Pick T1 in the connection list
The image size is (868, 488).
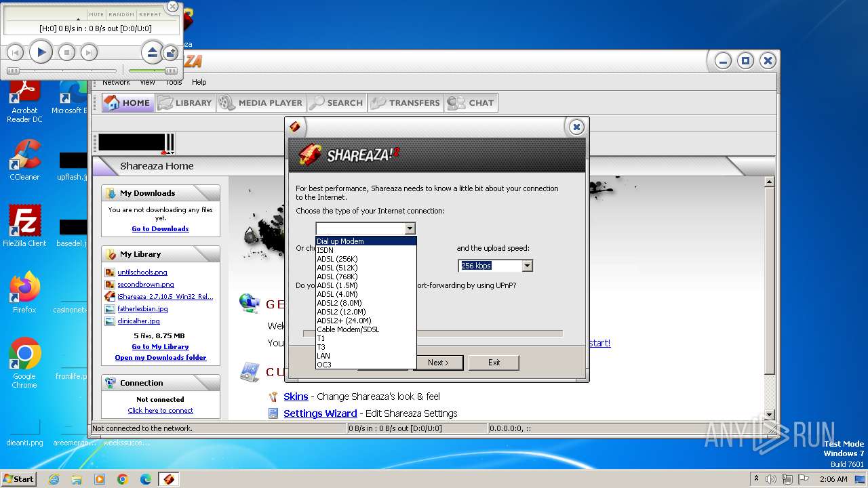point(366,338)
